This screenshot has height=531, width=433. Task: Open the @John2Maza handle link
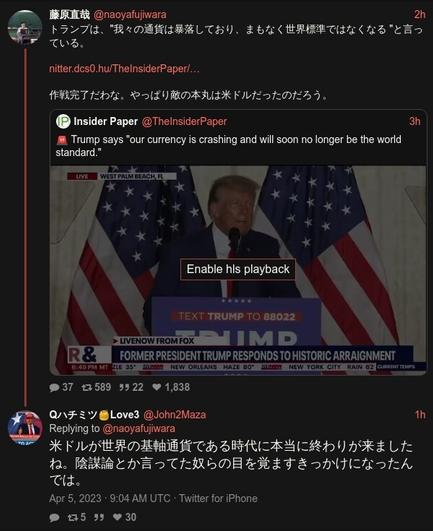pos(175,415)
